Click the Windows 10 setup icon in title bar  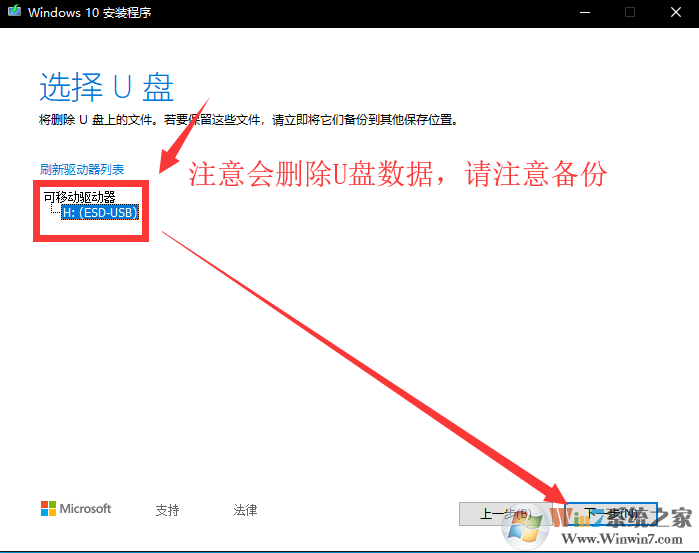tap(13, 12)
